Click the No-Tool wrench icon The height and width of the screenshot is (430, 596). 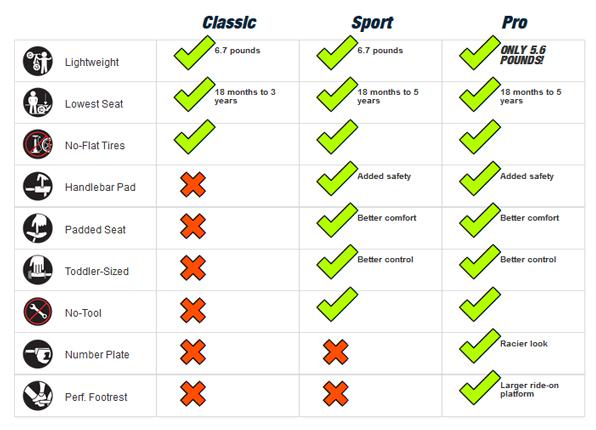click(x=38, y=312)
